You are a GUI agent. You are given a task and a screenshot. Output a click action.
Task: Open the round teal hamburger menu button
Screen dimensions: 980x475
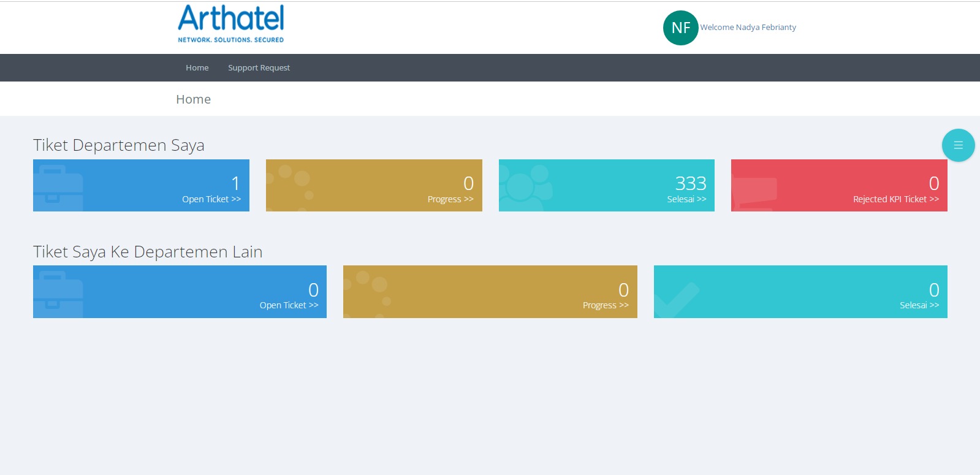tap(958, 145)
